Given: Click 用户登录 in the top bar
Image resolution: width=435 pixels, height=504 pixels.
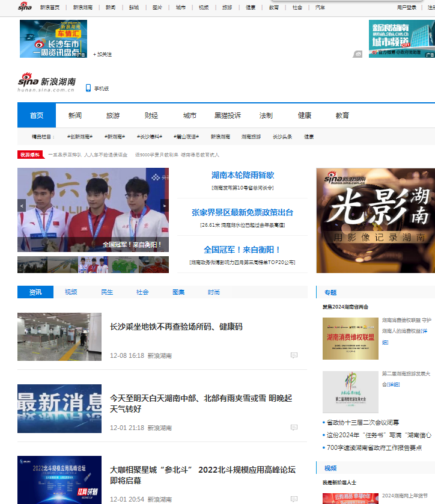Looking at the screenshot, I should point(406,7).
